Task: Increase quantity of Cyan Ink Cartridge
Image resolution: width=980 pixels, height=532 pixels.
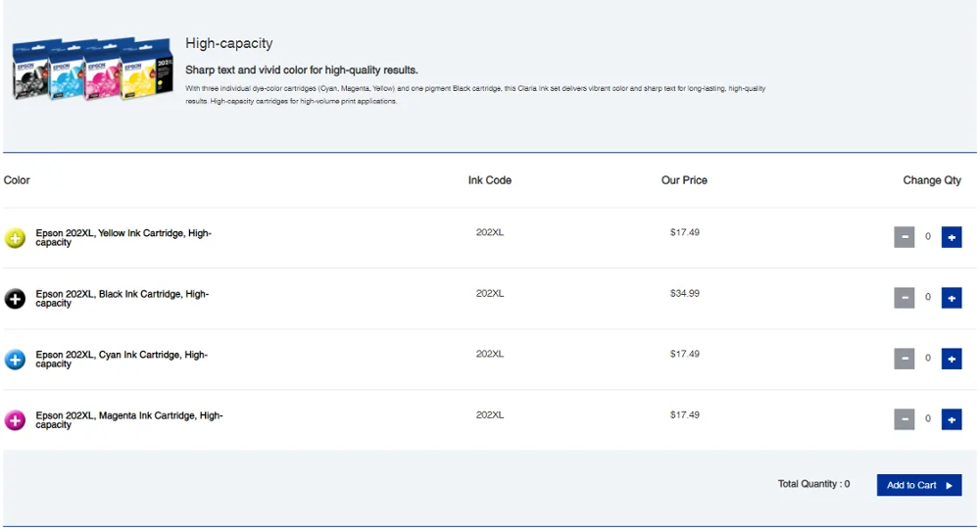Action: pos(952,359)
